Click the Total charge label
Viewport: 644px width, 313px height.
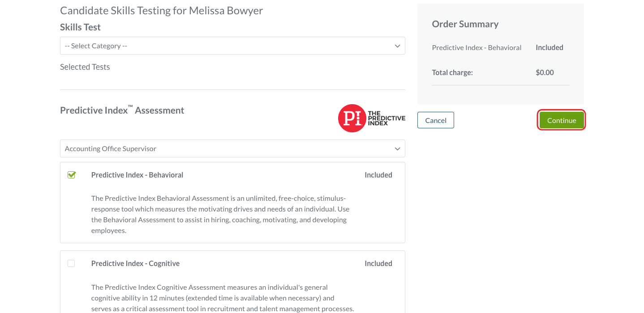tap(452, 72)
